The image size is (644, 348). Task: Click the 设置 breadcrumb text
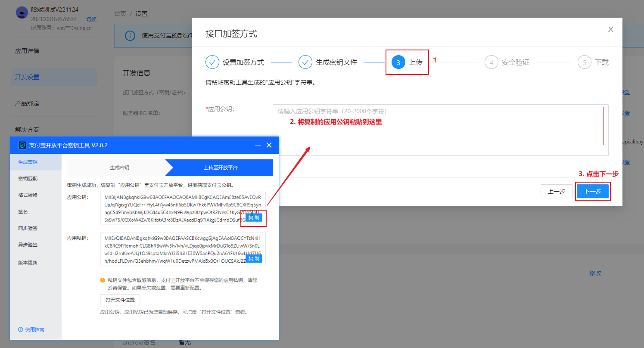tap(141, 14)
